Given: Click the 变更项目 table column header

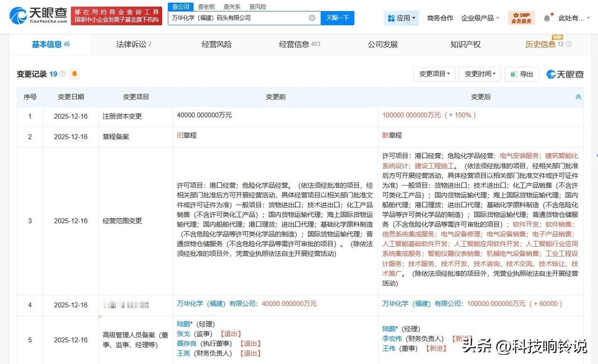Looking at the screenshot, I should [136, 97].
